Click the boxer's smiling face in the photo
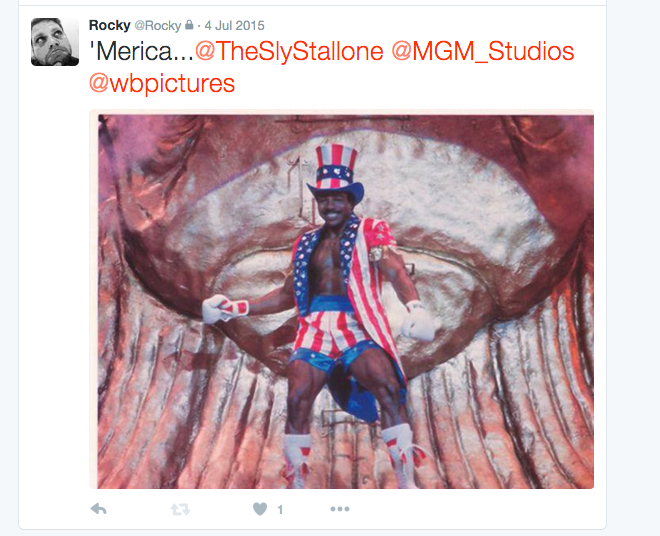The image size is (660, 536). point(333,210)
